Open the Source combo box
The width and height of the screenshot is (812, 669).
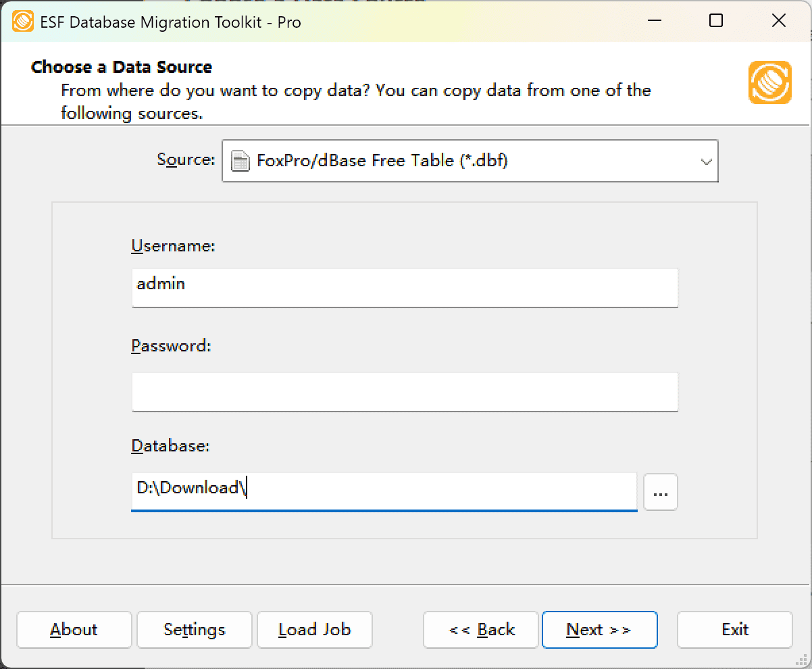point(470,161)
